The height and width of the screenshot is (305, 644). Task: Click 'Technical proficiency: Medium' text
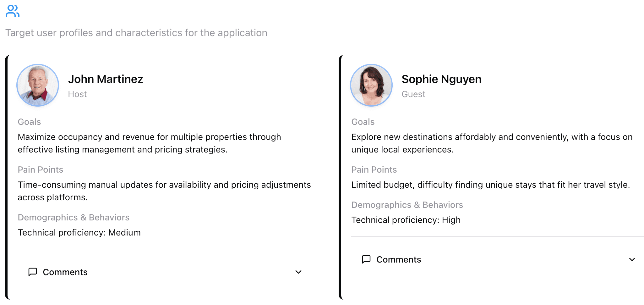(79, 233)
